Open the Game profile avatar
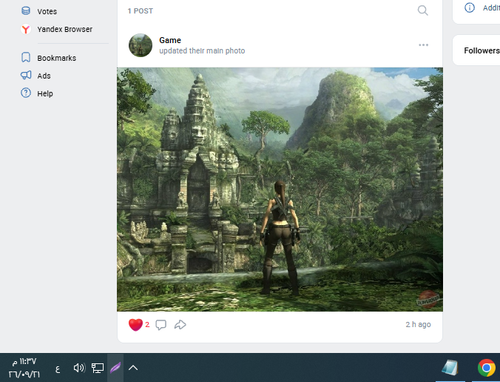 pyautogui.click(x=140, y=45)
